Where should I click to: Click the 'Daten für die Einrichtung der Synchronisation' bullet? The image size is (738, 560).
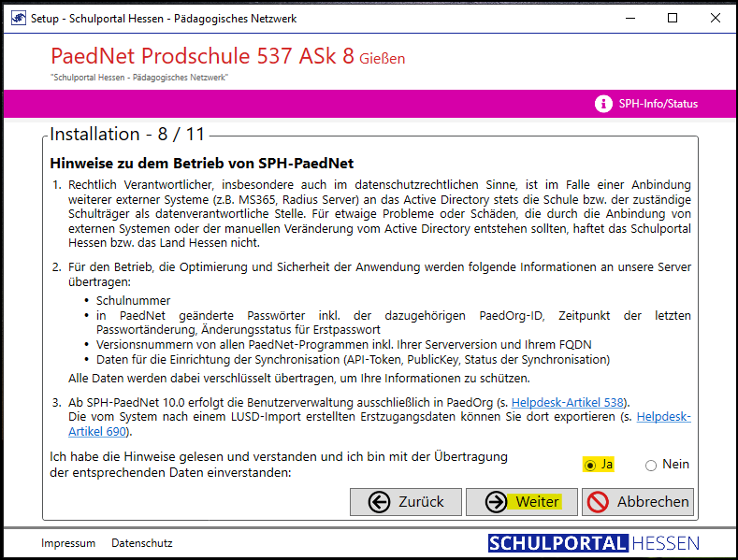pos(353,360)
